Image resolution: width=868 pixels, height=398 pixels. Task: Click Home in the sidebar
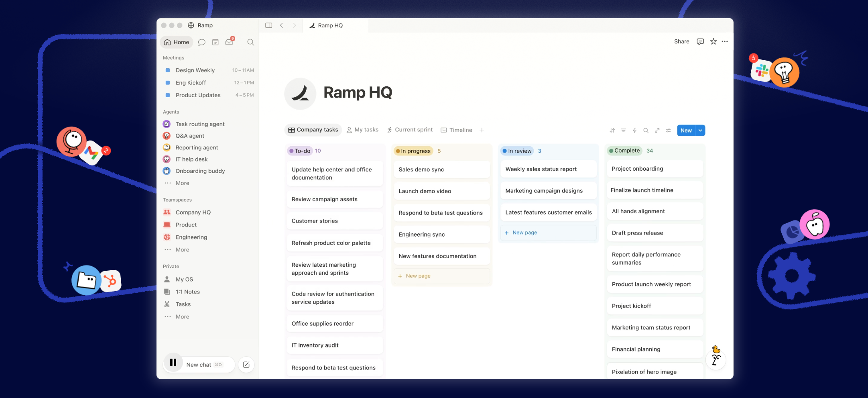(177, 42)
